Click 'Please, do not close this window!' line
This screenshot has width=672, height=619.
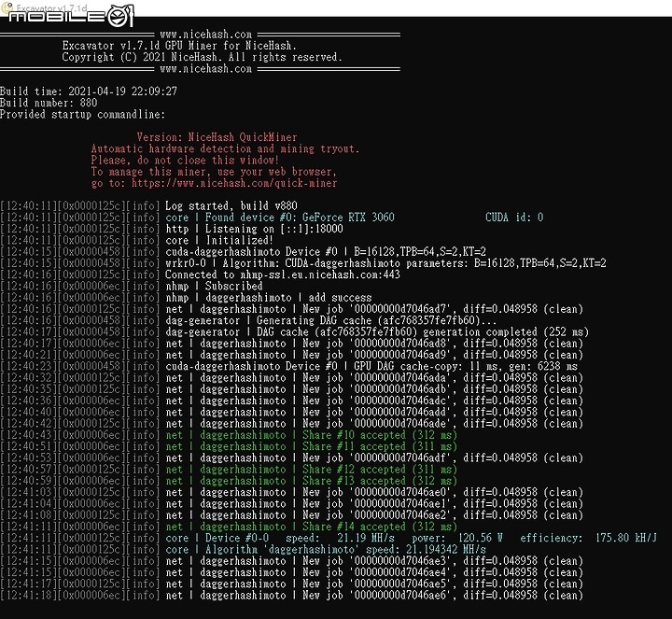pyautogui.click(x=185, y=161)
